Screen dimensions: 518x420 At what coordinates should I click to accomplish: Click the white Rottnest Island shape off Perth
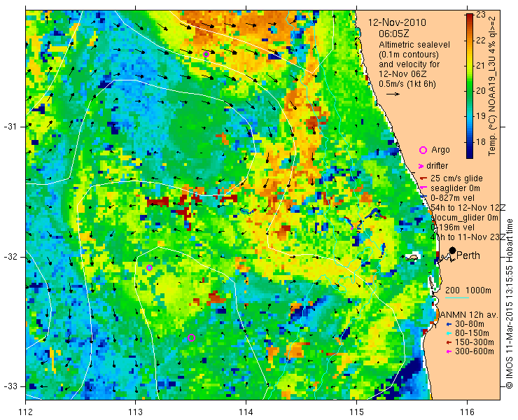click(x=412, y=257)
